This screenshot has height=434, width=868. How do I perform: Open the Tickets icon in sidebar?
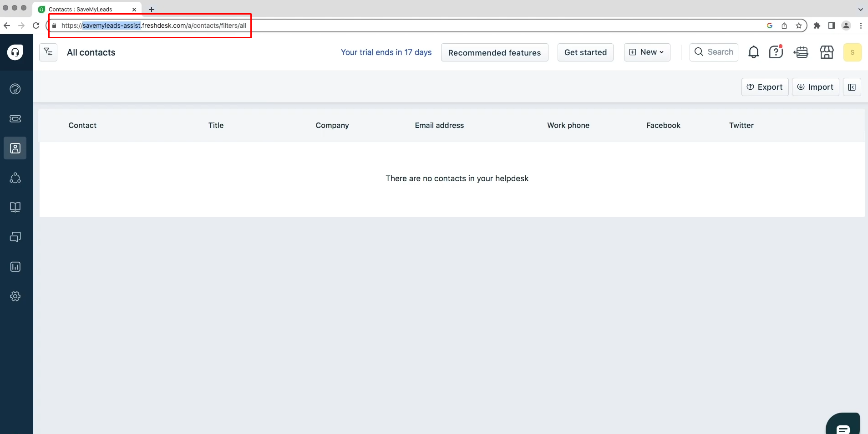point(15,118)
